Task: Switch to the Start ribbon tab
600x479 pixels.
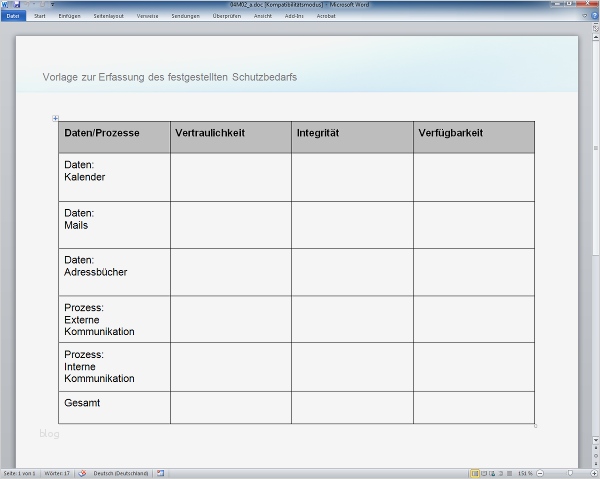Action: coord(40,16)
